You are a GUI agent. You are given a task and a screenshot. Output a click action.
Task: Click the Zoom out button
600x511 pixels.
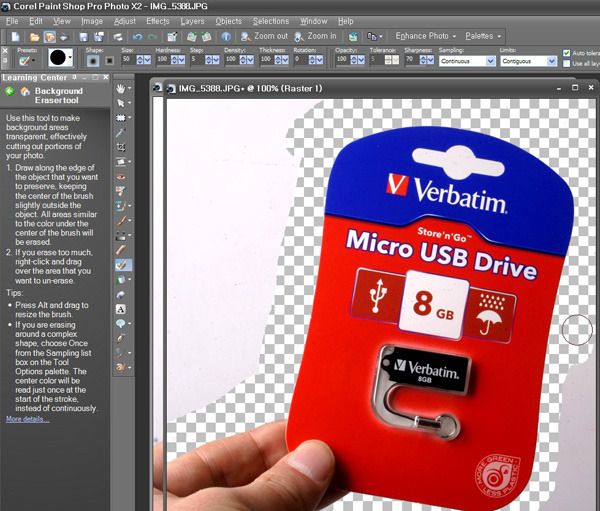tap(264, 36)
